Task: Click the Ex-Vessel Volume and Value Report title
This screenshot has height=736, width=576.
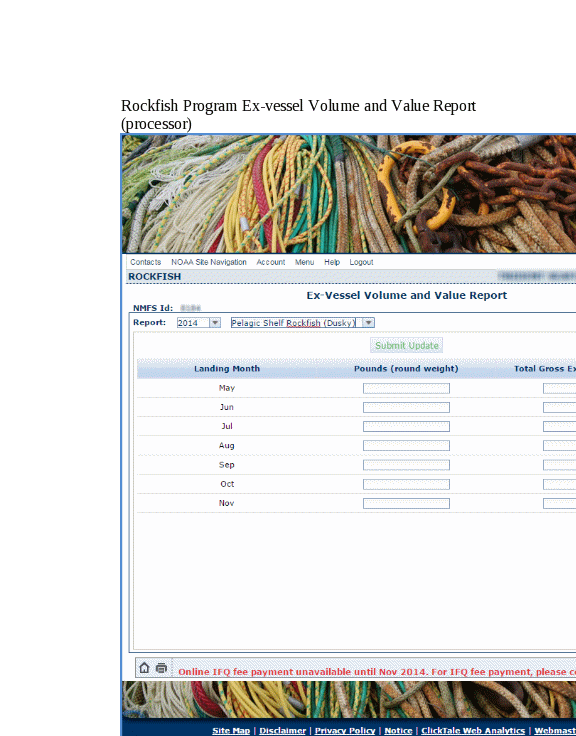Action: 407,295
